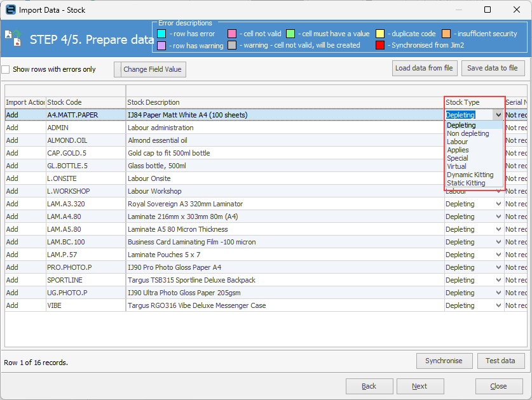Click the cyan 'row has error' swatch

pos(161,34)
